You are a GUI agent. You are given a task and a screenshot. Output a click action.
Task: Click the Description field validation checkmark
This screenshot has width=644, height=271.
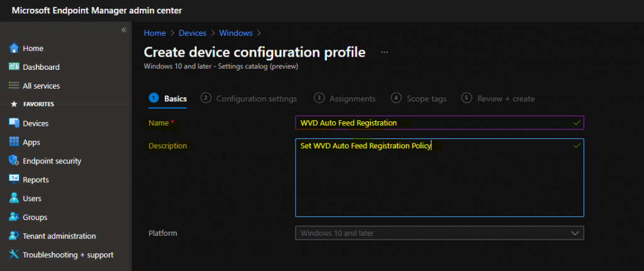tap(577, 145)
